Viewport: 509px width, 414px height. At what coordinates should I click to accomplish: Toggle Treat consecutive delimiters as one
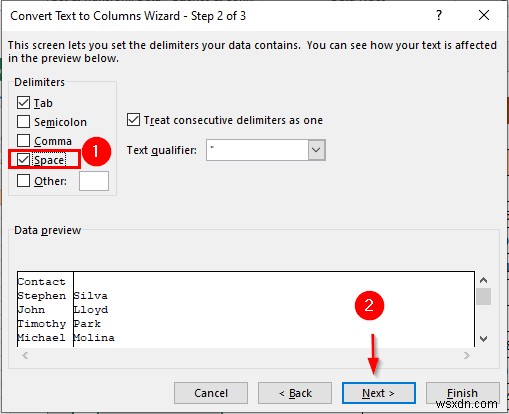(133, 120)
